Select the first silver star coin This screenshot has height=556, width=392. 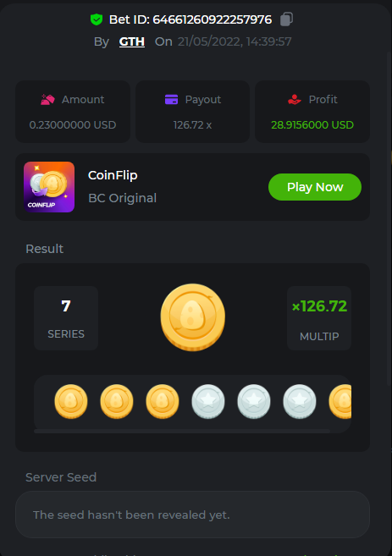[208, 401]
